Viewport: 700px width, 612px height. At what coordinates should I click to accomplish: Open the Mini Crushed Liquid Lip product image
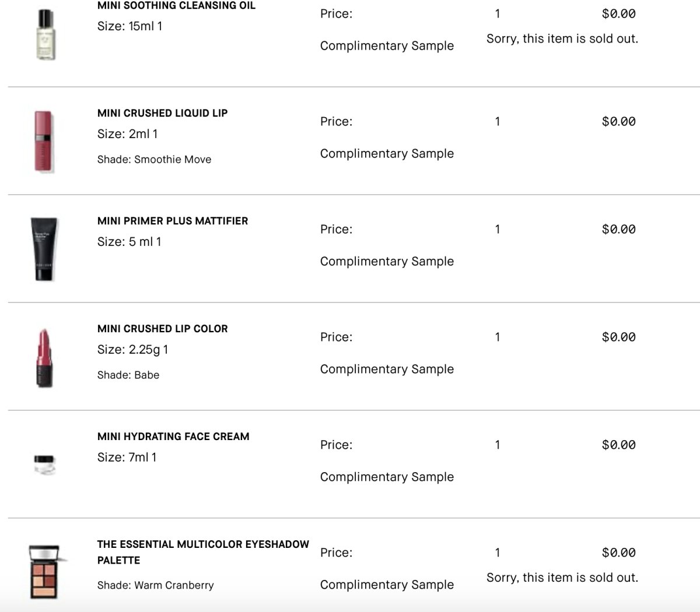(44, 142)
